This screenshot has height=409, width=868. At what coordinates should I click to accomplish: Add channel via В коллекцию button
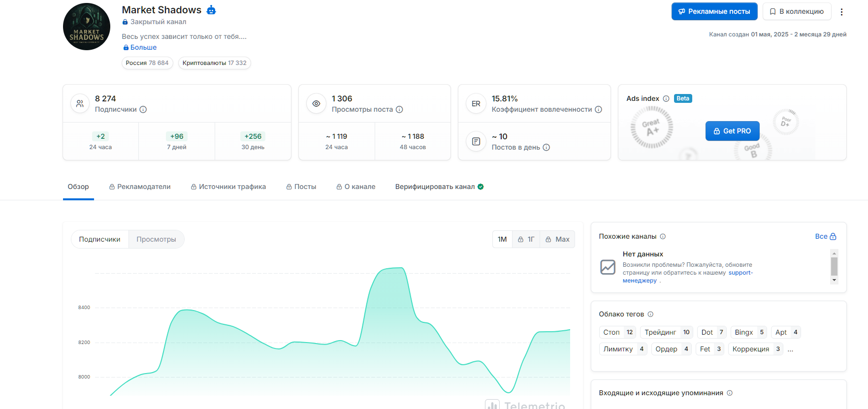(797, 11)
